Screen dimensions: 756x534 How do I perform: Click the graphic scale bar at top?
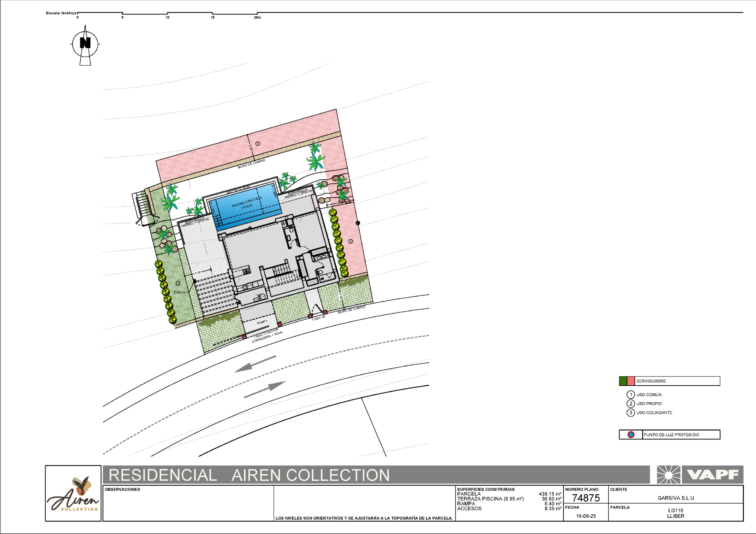coord(167,14)
